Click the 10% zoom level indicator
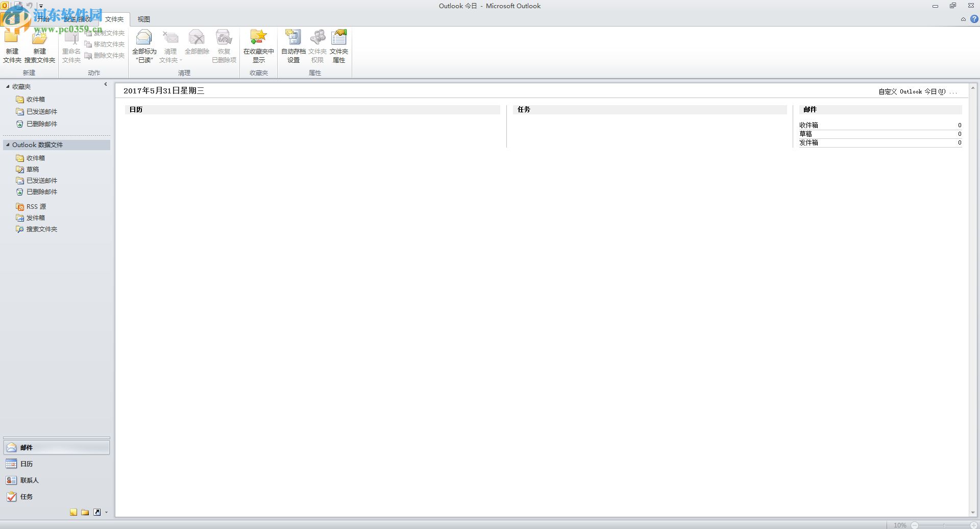 click(900, 525)
